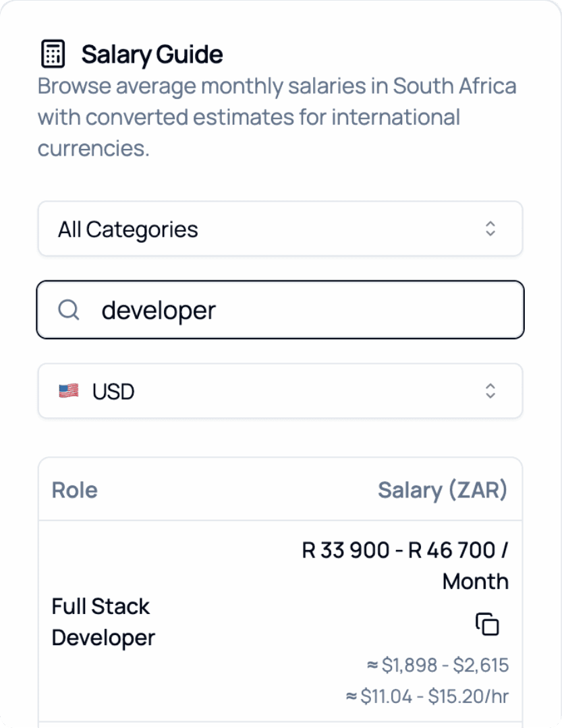Click the chevron on the USD currency selector
Screen dimensions: 562x728
(x=492, y=391)
